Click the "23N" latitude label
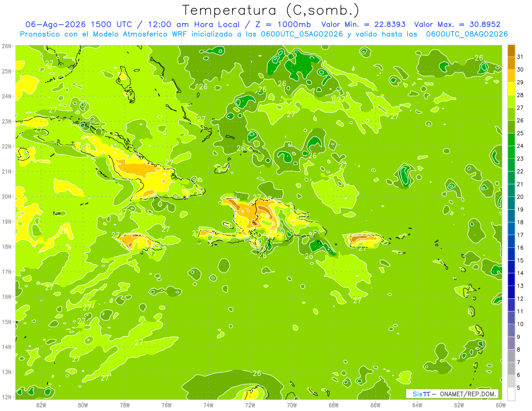 click(7, 121)
